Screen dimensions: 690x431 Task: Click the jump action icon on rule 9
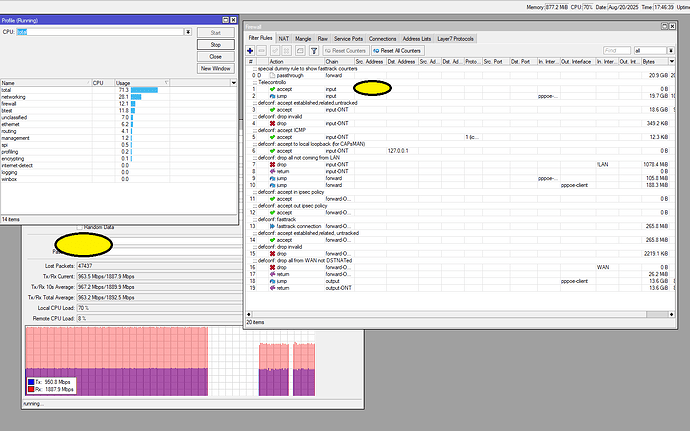270,178
